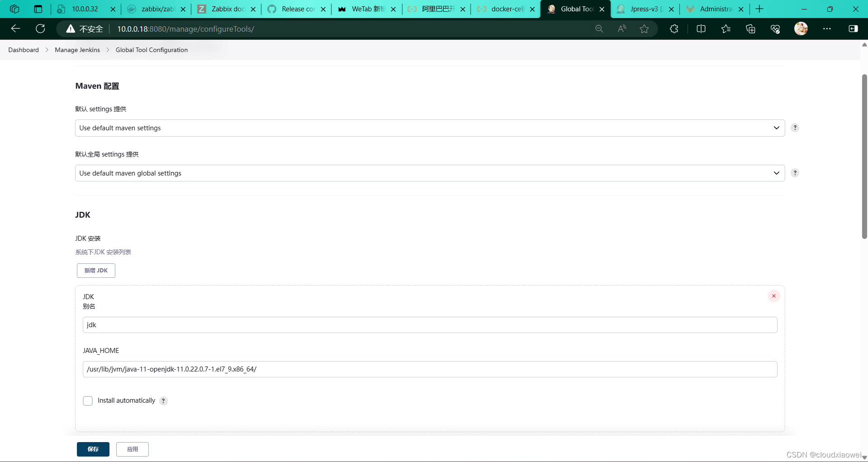Close the Zabbix doc tab

point(253,9)
